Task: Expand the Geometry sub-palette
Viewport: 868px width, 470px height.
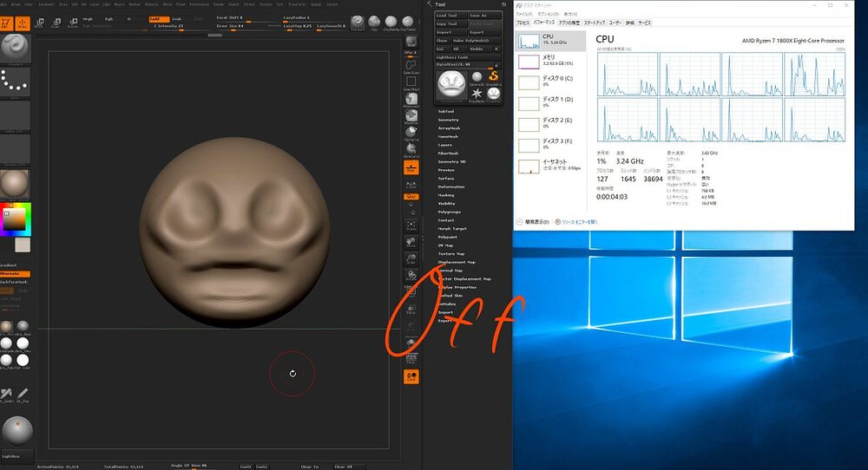Action: 449,120
